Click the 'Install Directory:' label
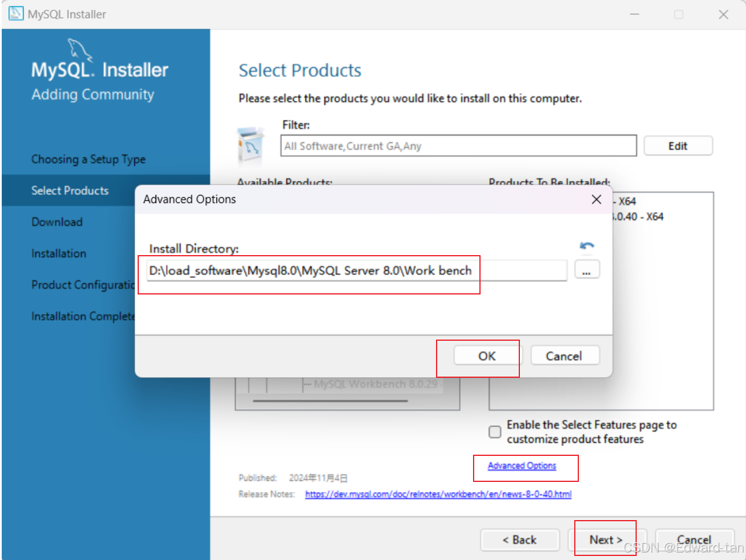Viewport: 746px width, 560px height. tap(194, 249)
